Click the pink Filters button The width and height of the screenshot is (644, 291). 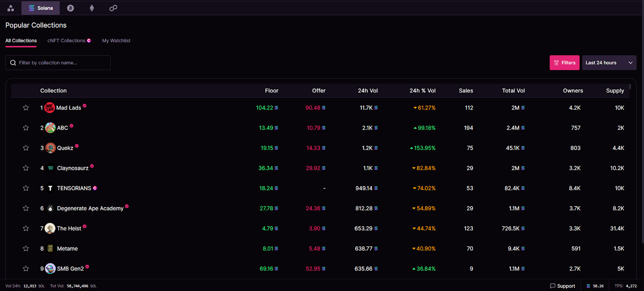[x=564, y=63]
